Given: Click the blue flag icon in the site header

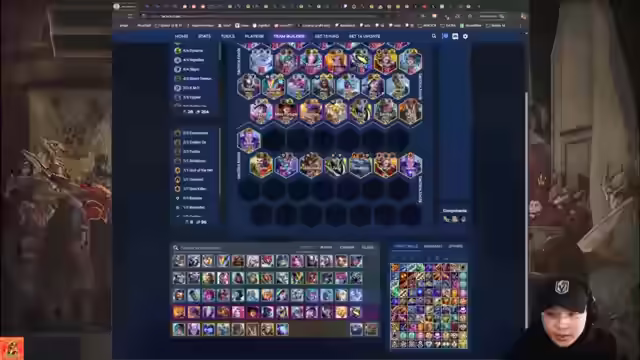Looking at the screenshot, I should pos(445,36).
